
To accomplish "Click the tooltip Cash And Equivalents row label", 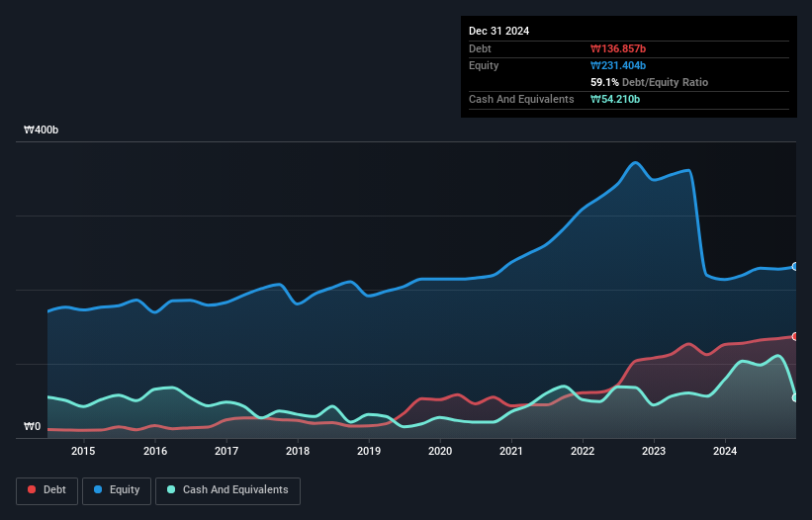I will click(521, 99).
